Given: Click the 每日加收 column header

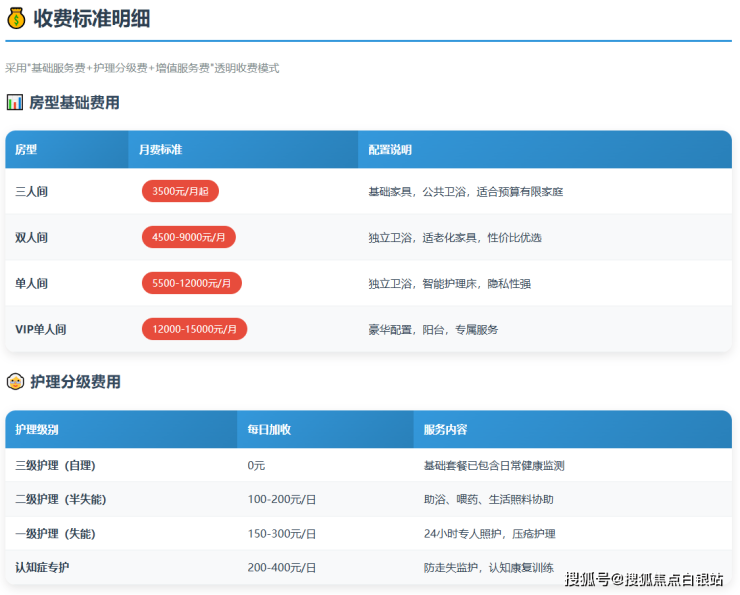Looking at the screenshot, I should 269,429.
